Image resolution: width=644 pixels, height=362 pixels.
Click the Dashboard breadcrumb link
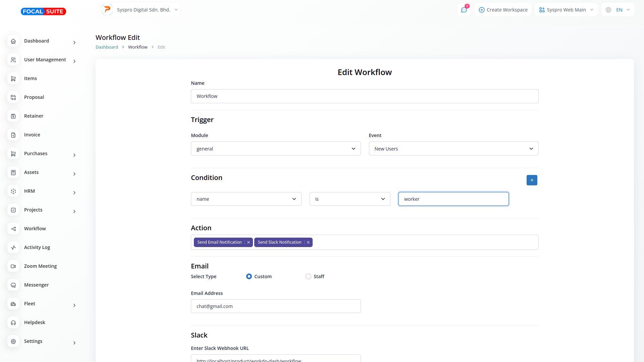click(x=107, y=47)
